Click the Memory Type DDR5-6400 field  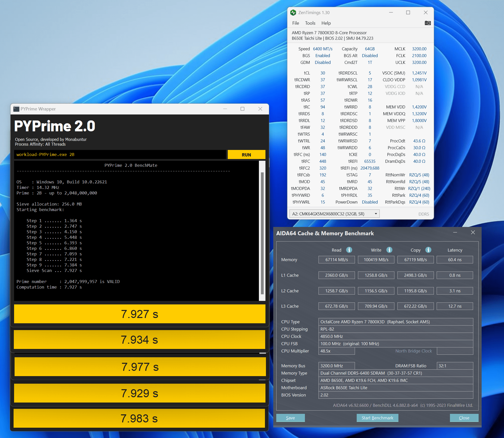396,373
